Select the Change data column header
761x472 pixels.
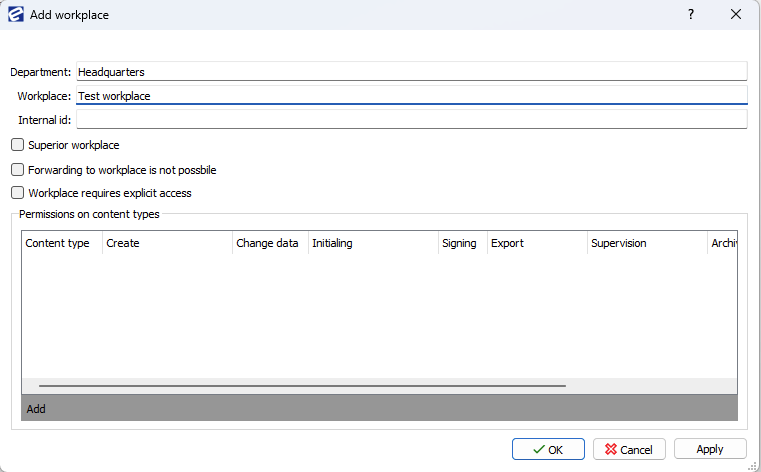[267, 243]
